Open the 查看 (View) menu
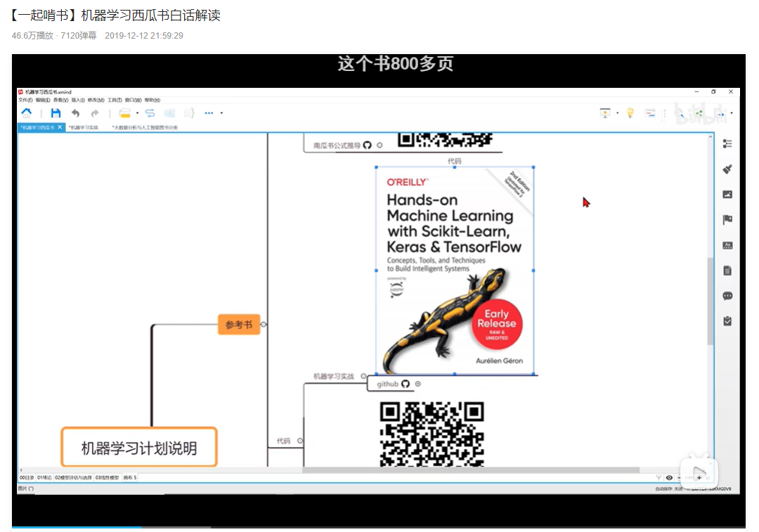The height and width of the screenshot is (532, 759). (x=61, y=100)
